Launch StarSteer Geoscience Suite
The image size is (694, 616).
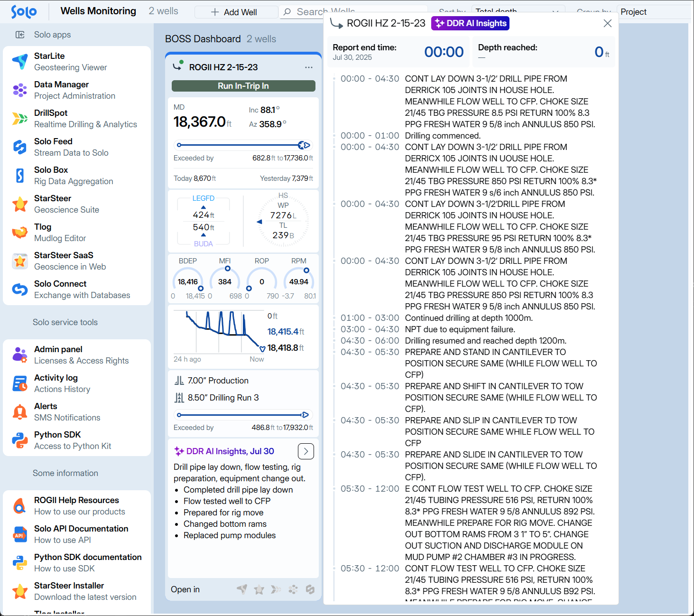tap(77, 204)
